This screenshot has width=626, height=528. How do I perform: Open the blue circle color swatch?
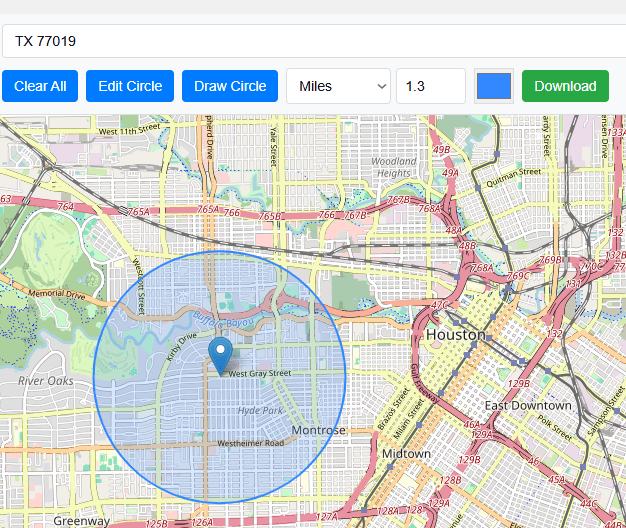(x=494, y=86)
